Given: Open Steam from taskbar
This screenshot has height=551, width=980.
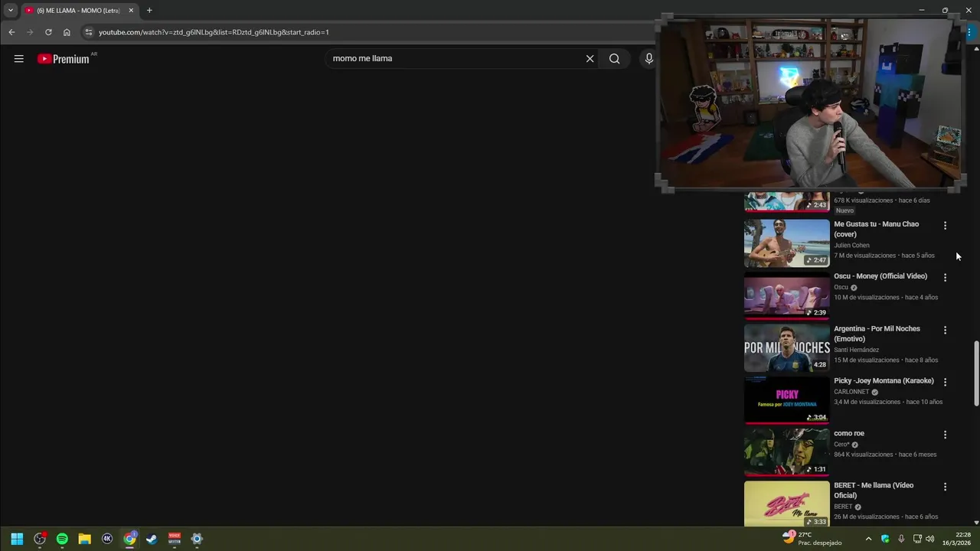Looking at the screenshot, I should tap(152, 539).
